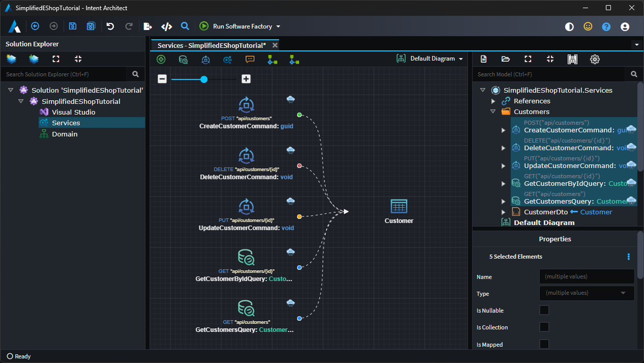This screenshot has height=363, width=644.
Task: Open the Type combo box in Properties
Action: pyautogui.click(x=587, y=293)
